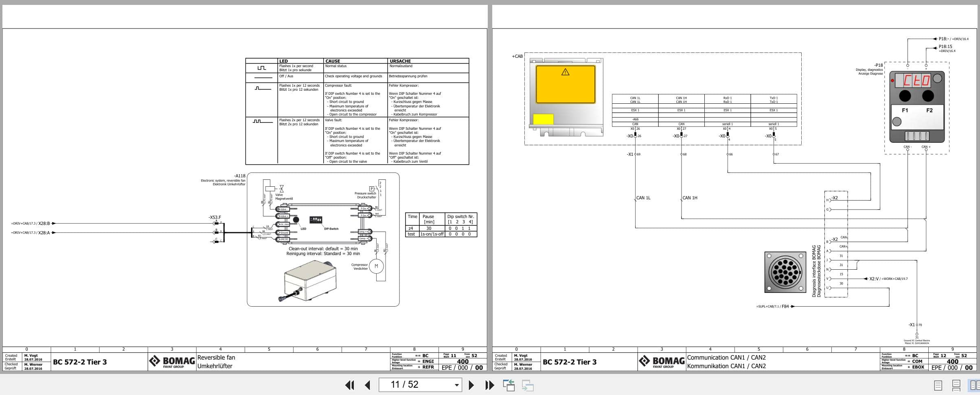The height and width of the screenshot is (395, 980).
Task: Switch to single page view mode
Action: (938, 384)
